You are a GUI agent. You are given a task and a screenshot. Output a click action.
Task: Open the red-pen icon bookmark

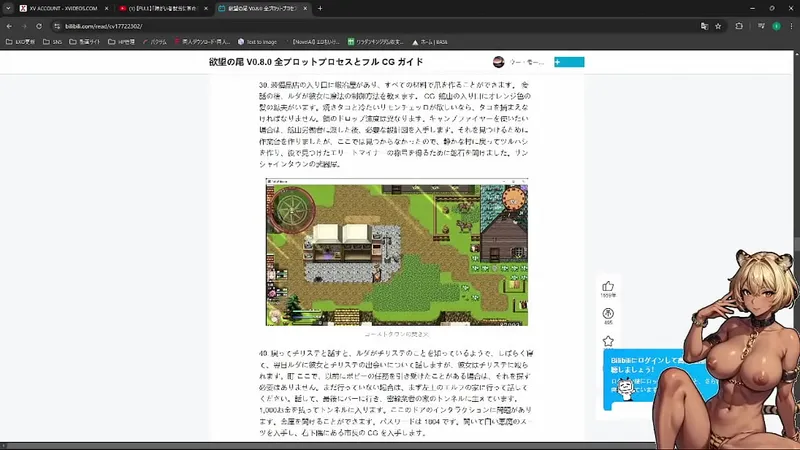[155, 42]
